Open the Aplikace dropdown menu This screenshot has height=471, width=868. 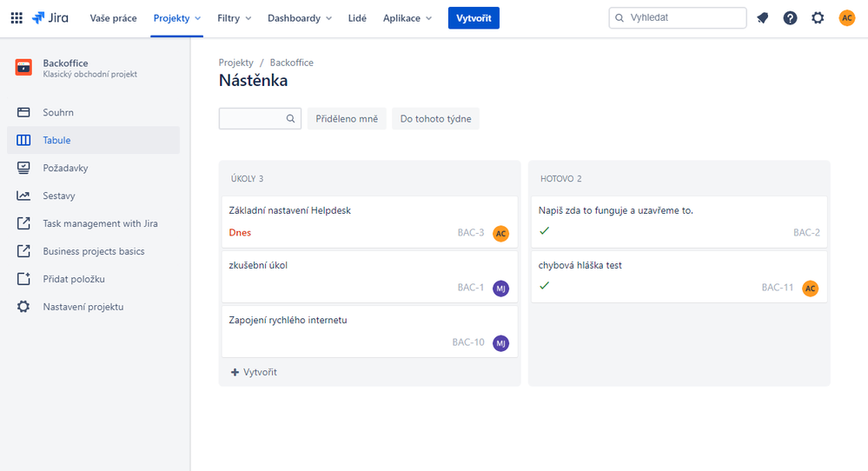click(x=407, y=18)
